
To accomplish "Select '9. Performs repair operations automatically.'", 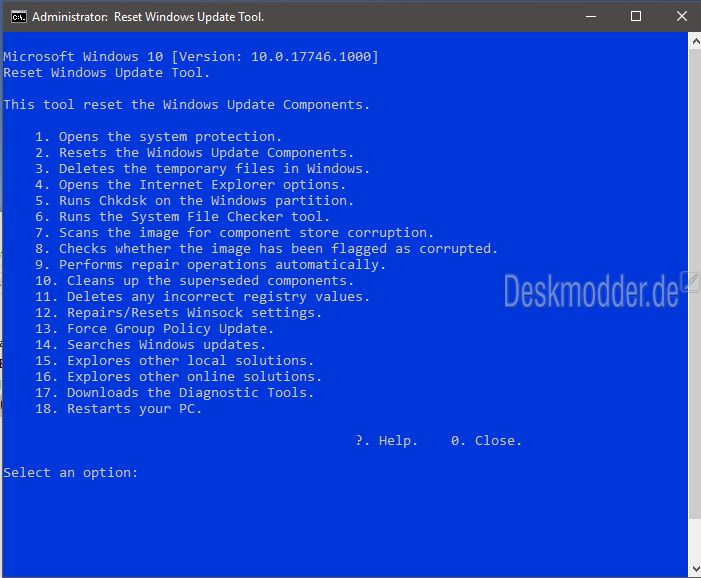I will (x=211, y=265).
